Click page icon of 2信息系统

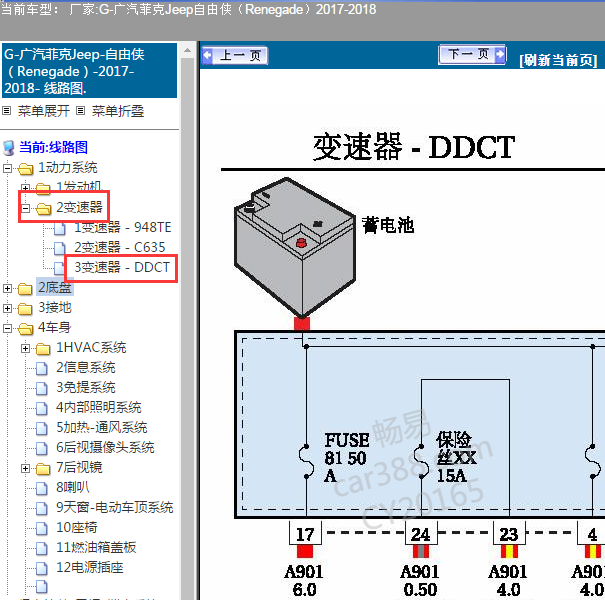point(42,368)
